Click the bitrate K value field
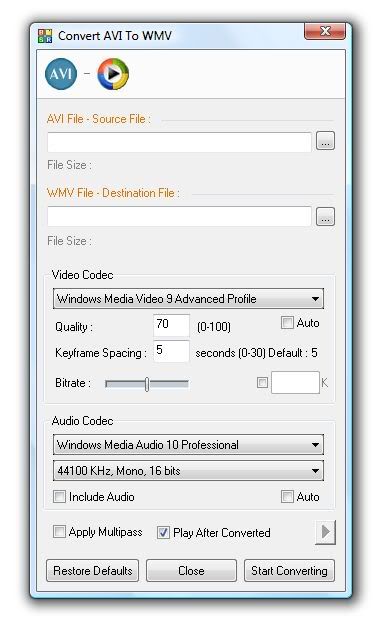 point(295,382)
